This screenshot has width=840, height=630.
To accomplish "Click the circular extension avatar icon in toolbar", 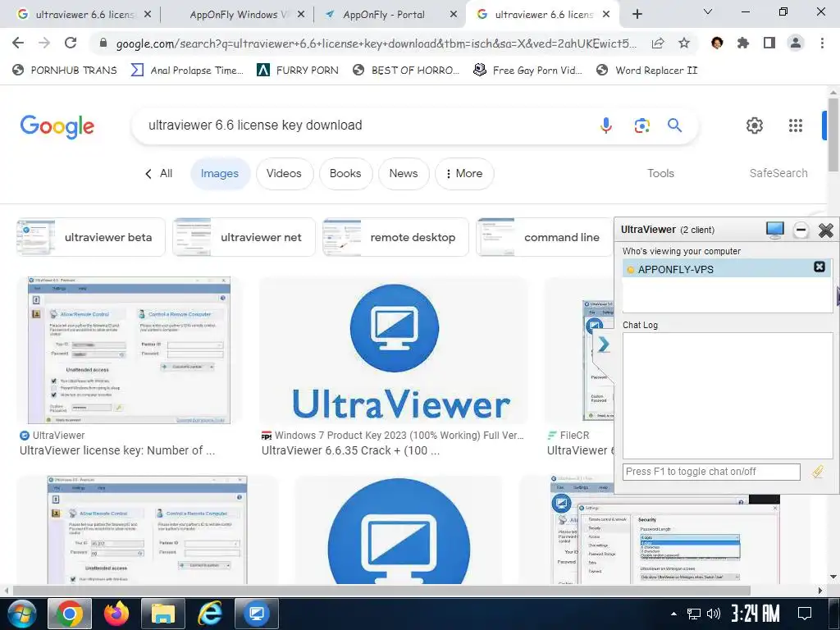I will tap(716, 43).
